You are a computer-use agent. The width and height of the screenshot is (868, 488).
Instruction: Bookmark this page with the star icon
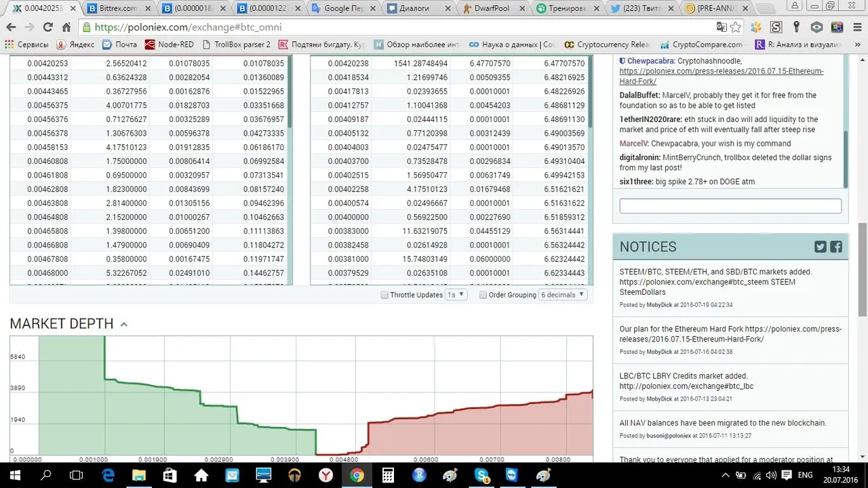coord(736,27)
